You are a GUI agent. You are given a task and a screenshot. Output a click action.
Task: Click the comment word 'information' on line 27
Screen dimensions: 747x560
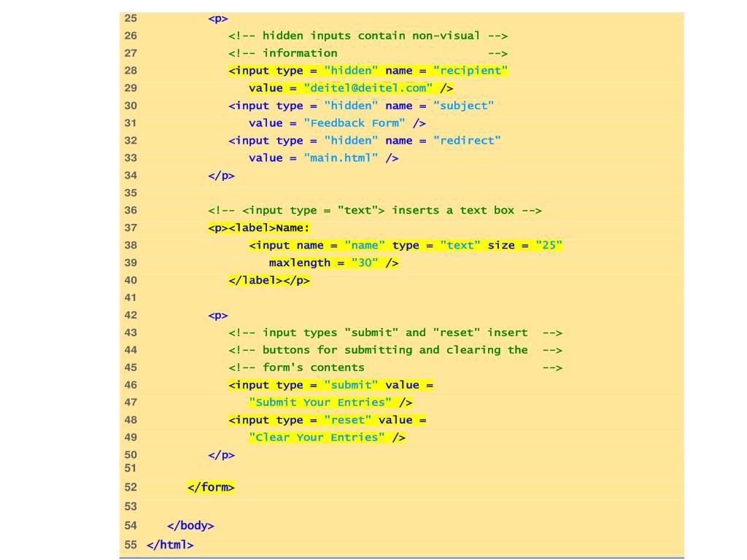click(x=300, y=52)
